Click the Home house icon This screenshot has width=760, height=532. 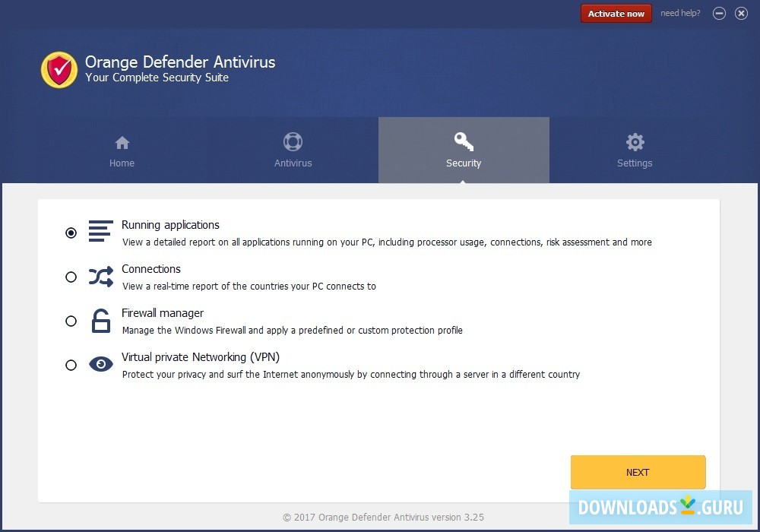[x=122, y=142]
